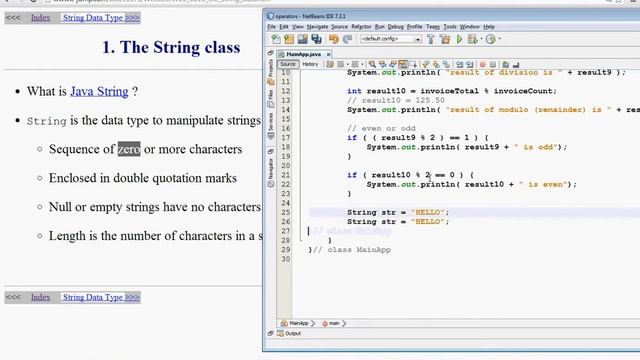Viewport: 640px width, 360px height.
Task: Click line 25 String str code line
Action: tap(398, 212)
